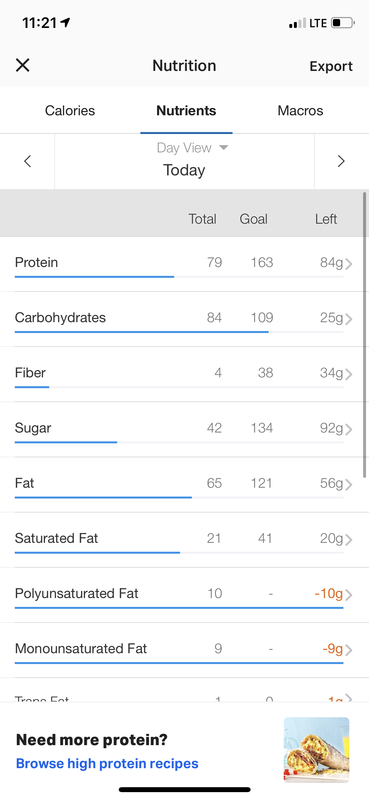Tap the Export button

331,66
